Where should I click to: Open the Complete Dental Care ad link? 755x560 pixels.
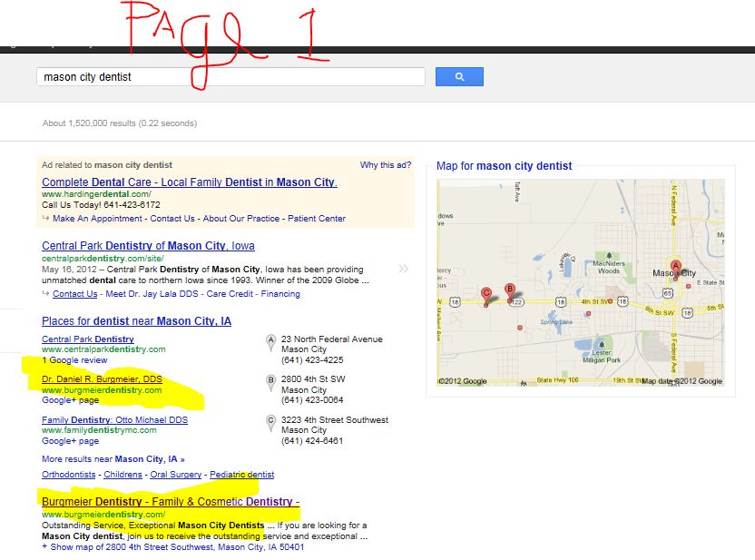190,182
